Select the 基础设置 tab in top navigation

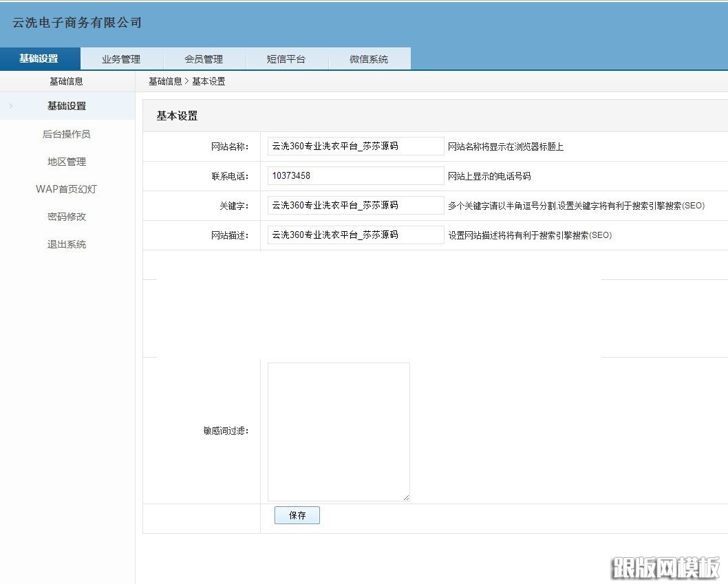coord(39,58)
